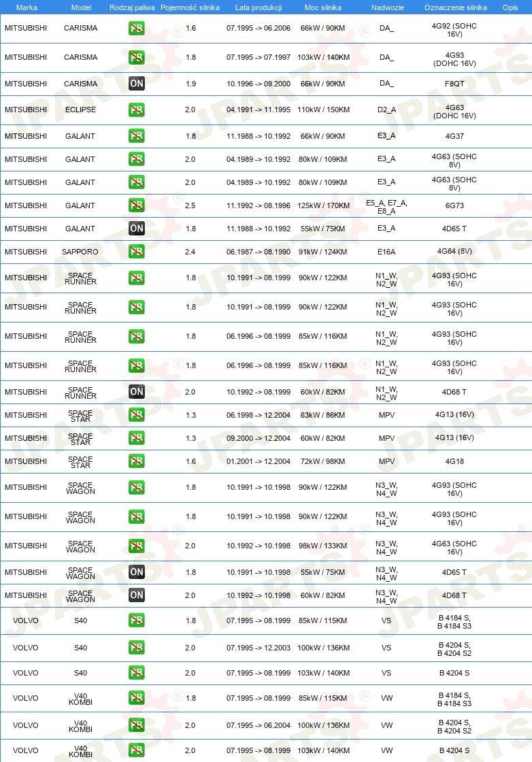This screenshot has width=532, height=762.
Task: Click the PB fuel icon for VOLVO S40 1.8
Action: pos(137,620)
